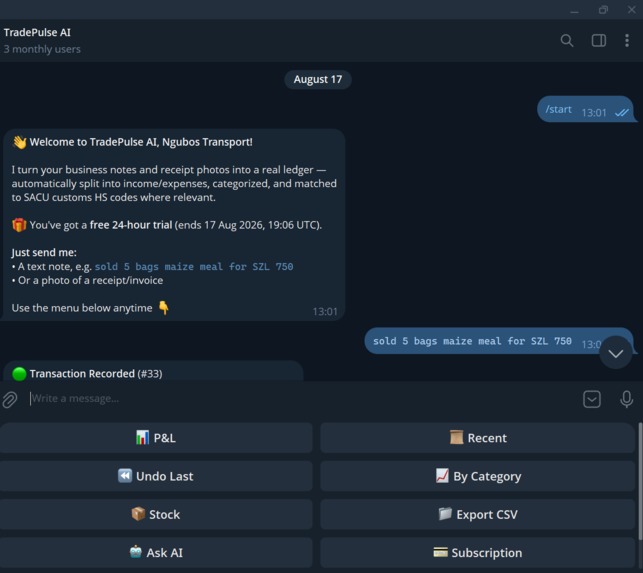Click 'Welcome to TradePulse AI, Ngubos Transport!' heading
The height and width of the screenshot is (573, 643).
pos(141,142)
